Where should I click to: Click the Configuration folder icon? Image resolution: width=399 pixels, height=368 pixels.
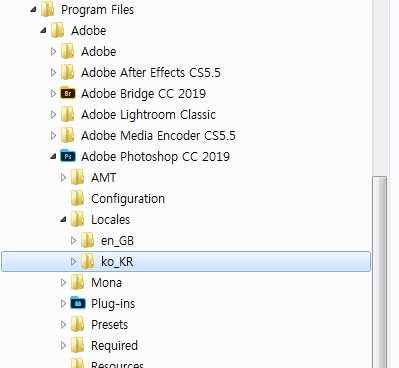(x=77, y=198)
